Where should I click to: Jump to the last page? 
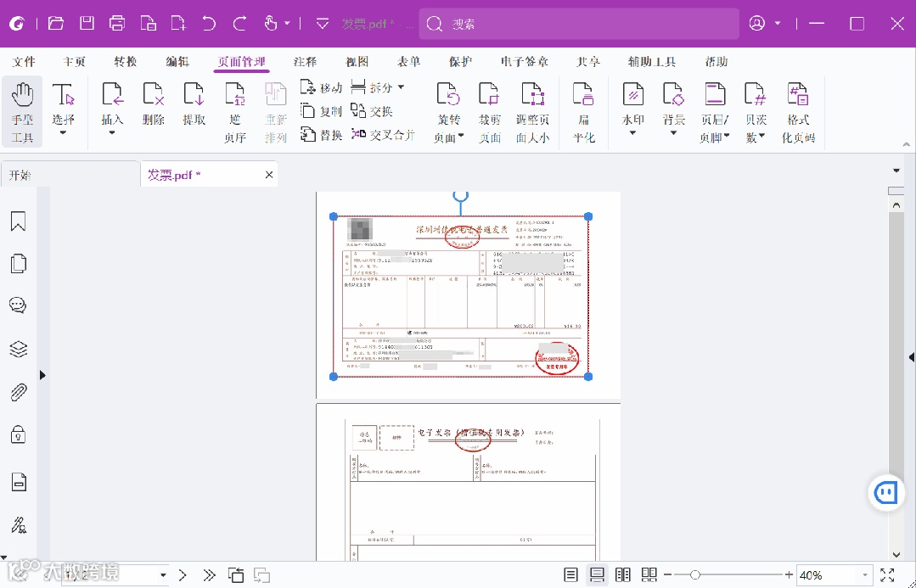[x=209, y=575]
